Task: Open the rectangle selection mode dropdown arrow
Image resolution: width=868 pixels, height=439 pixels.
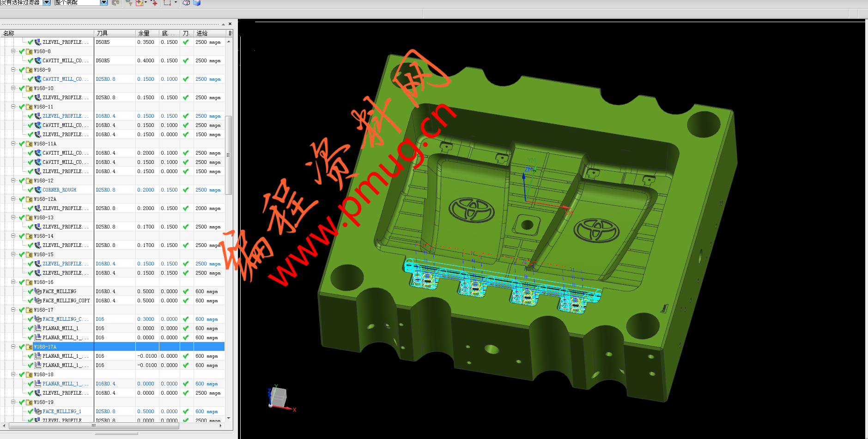Action: [176, 2]
